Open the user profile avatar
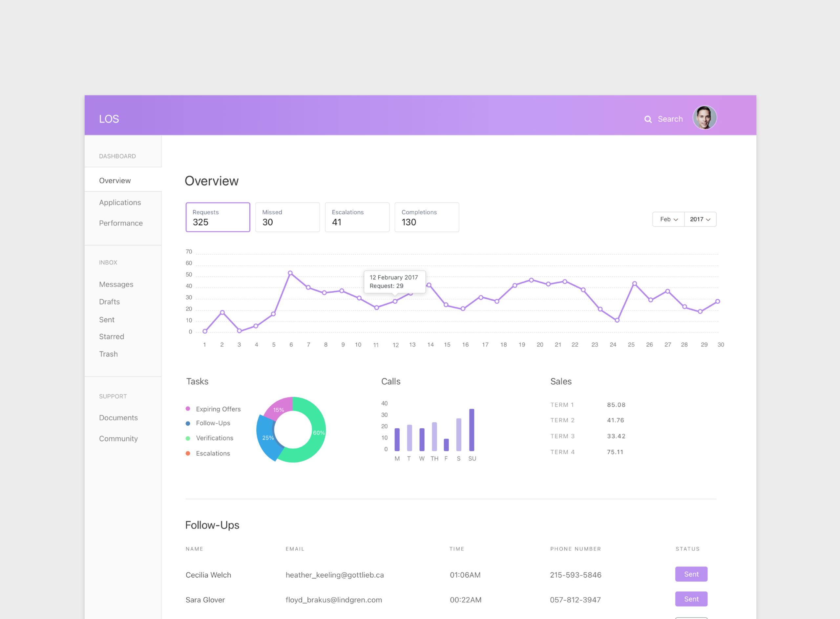The image size is (840, 619). pyautogui.click(x=704, y=117)
